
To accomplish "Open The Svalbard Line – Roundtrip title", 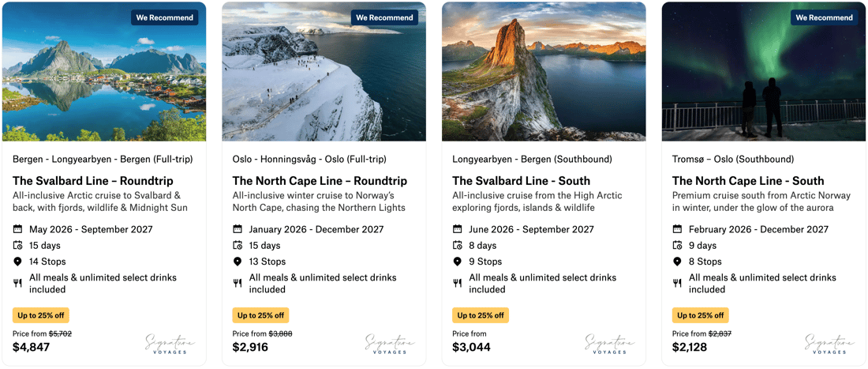I will point(100,181).
